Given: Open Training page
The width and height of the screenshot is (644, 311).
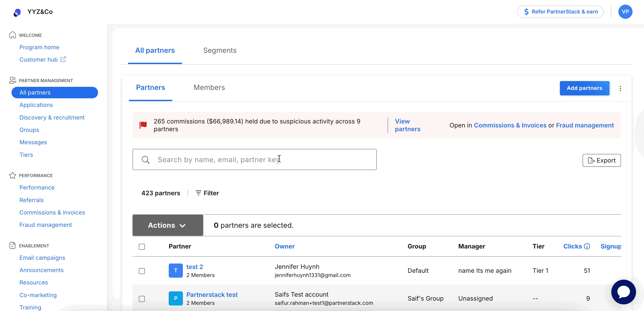Looking at the screenshot, I should (x=30, y=307).
